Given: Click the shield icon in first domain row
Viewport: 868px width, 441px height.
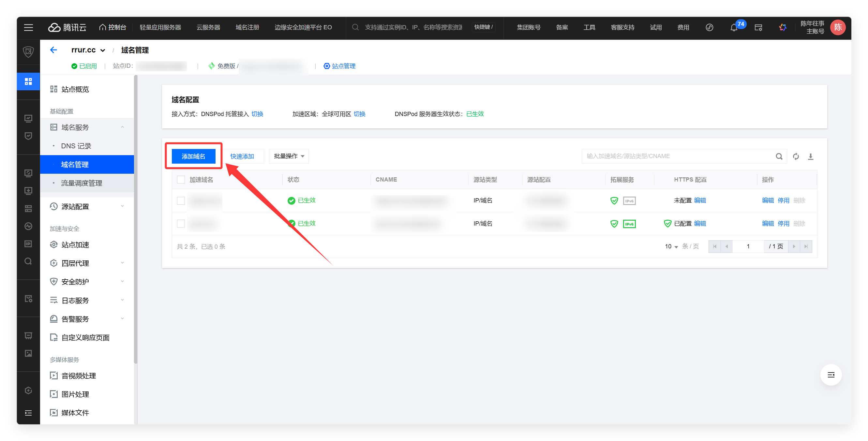Looking at the screenshot, I should click(614, 201).
